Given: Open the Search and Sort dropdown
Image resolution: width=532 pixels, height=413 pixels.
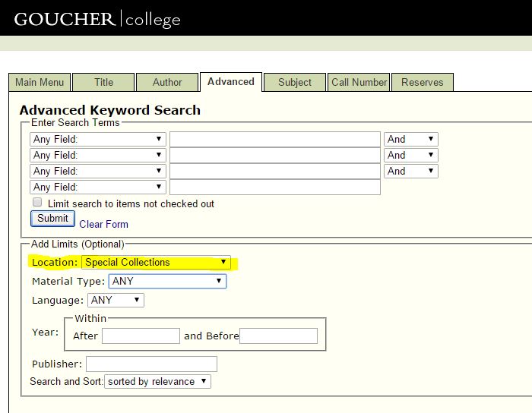Looking at the screenshot, I should tap(158, 381).
